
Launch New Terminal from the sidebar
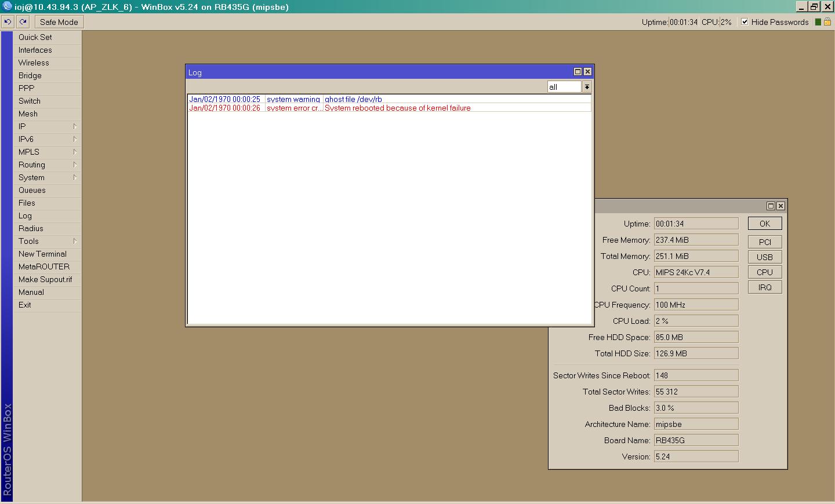click(x=47, y=254)
